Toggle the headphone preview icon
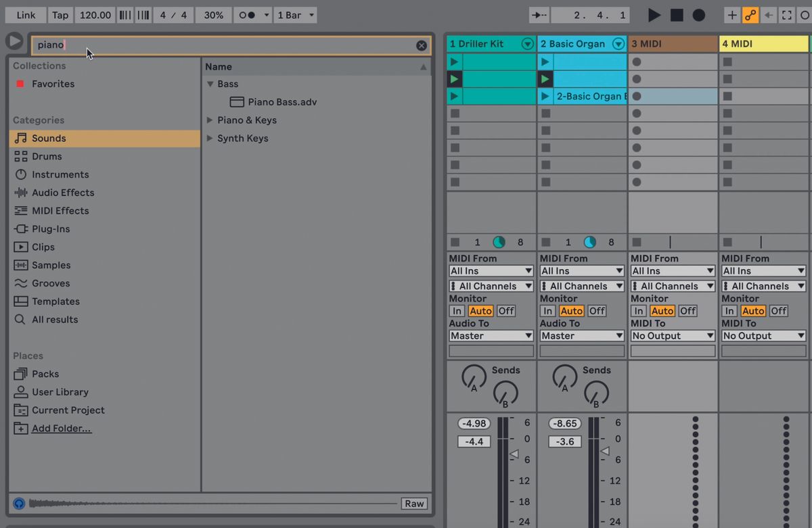Viewport: 812px width, 528px height. pos(19,504)
